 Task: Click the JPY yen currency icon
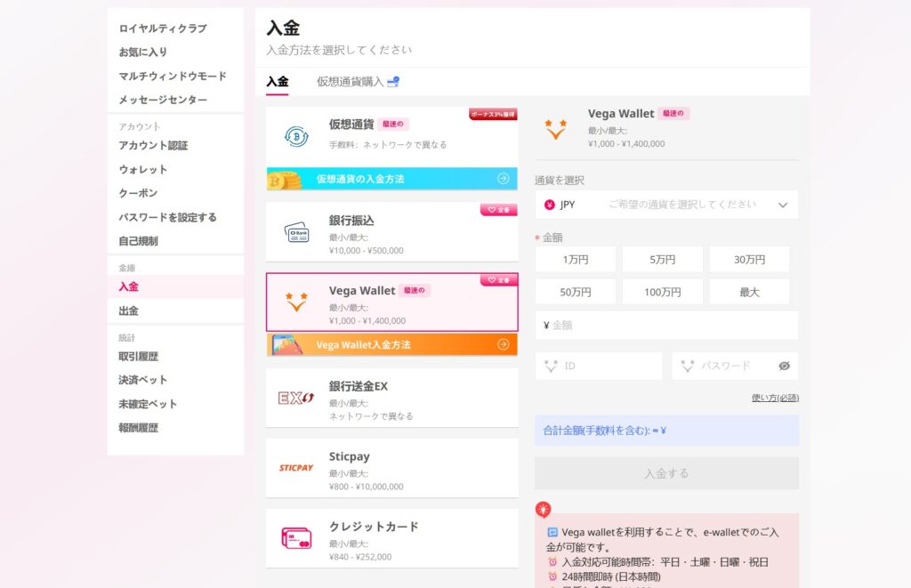(550, 205)
